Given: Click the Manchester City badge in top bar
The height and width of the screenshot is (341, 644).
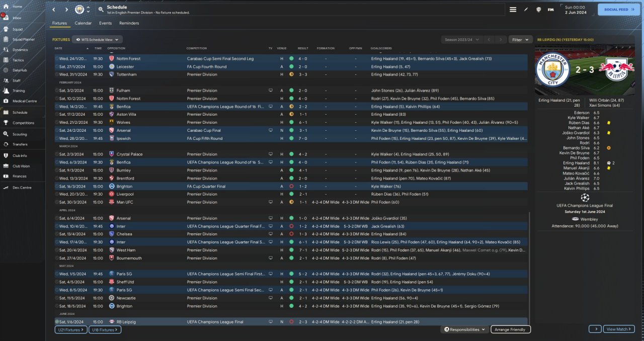Looking at the screenshot, I should (x=79, y=10).
